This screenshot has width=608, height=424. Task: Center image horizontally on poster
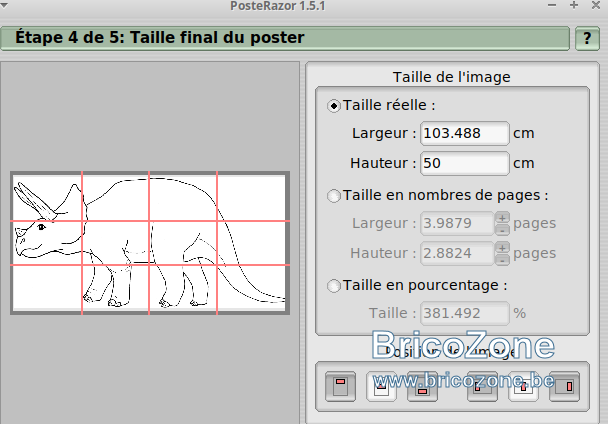(523, 386)
